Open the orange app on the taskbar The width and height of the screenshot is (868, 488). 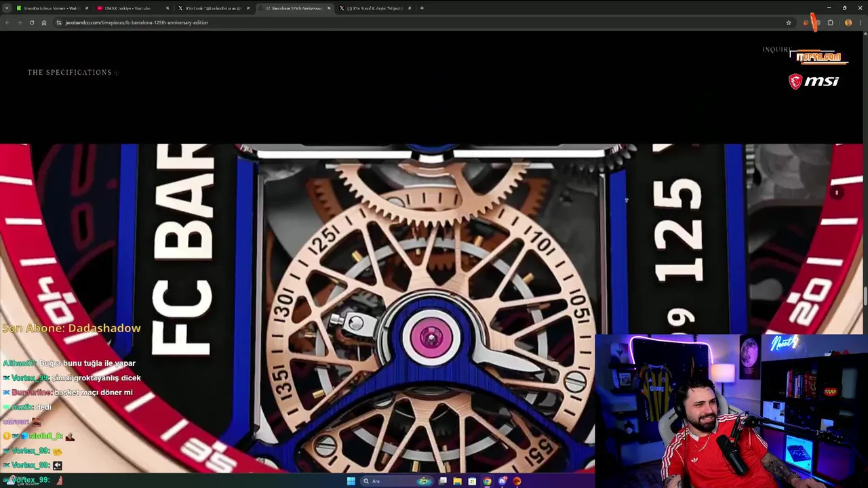tap(517, 481)
